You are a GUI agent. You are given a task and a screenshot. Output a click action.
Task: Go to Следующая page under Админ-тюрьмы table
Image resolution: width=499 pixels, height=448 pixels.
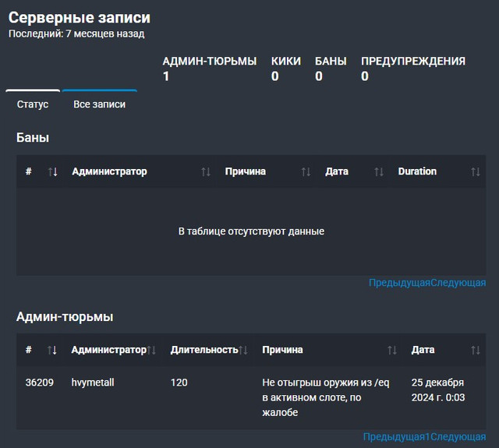458,437
